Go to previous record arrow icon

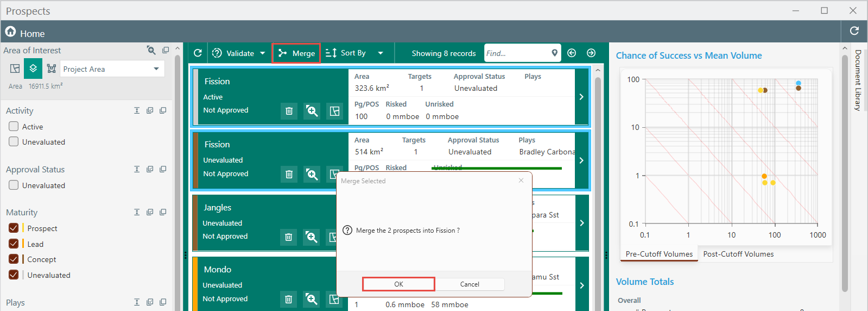tap(572, 53)
